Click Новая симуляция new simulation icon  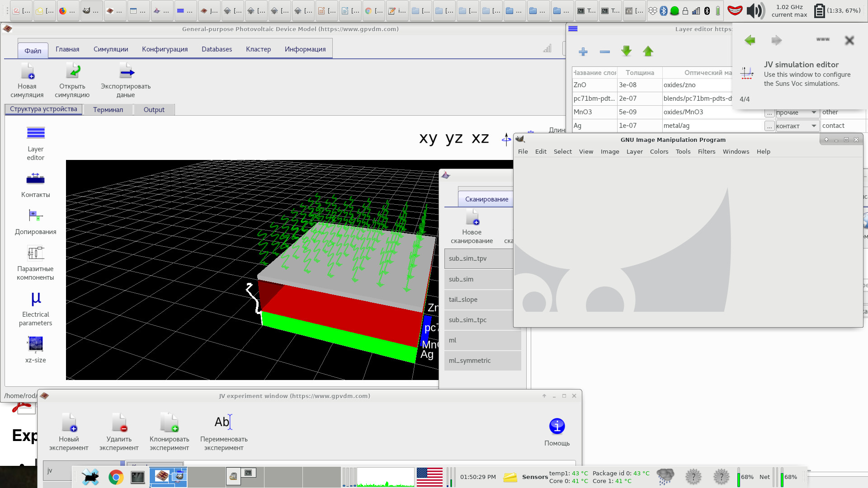pyautogui.click(x=27, y=71)
